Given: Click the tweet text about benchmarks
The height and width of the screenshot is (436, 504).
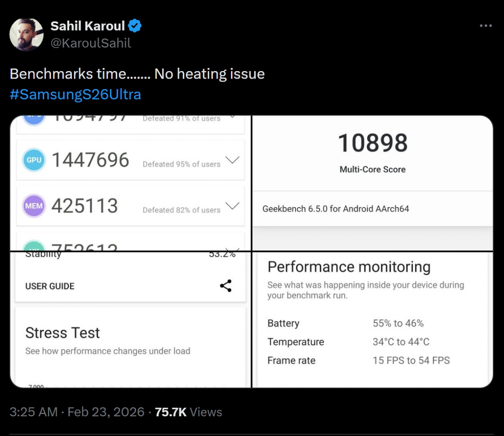Looking at the screenshot, I should pyautogui.click(x=137, y=74).
